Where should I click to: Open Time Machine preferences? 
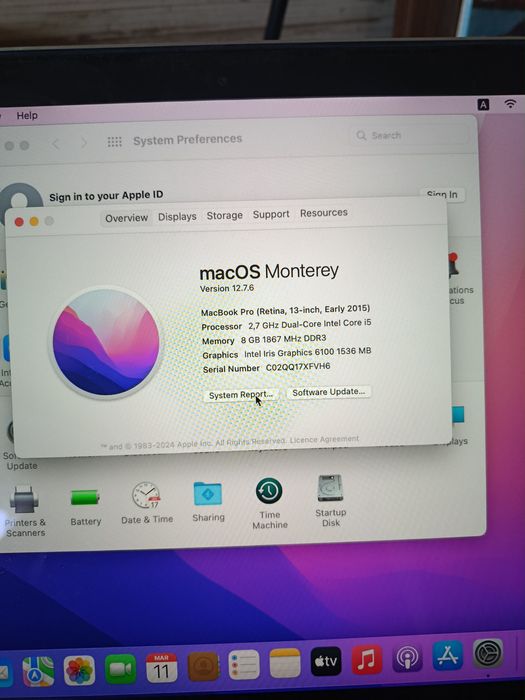click(x=270, y=504)
